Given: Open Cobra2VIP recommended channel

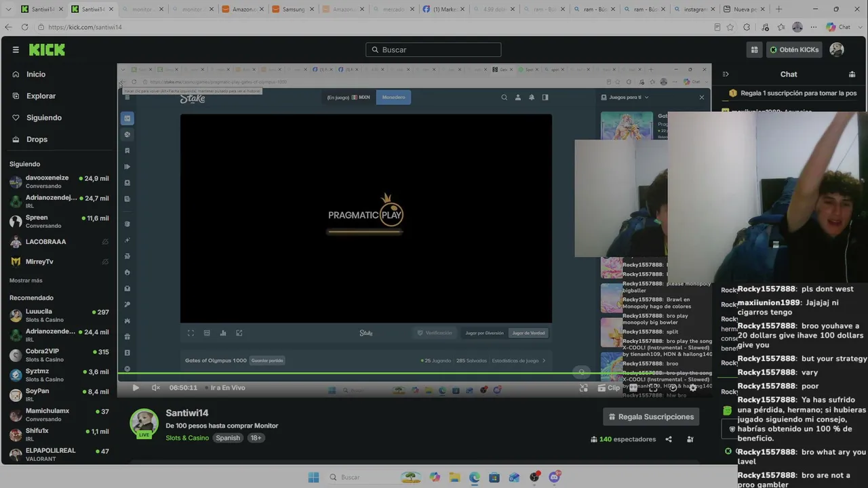Looking at the screenshot, I should tap(58, 354).
